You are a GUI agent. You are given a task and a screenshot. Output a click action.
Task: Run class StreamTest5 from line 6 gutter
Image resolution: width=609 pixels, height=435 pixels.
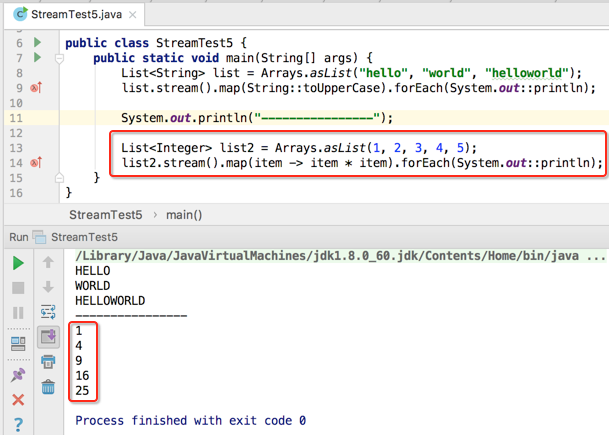[37, 42]
